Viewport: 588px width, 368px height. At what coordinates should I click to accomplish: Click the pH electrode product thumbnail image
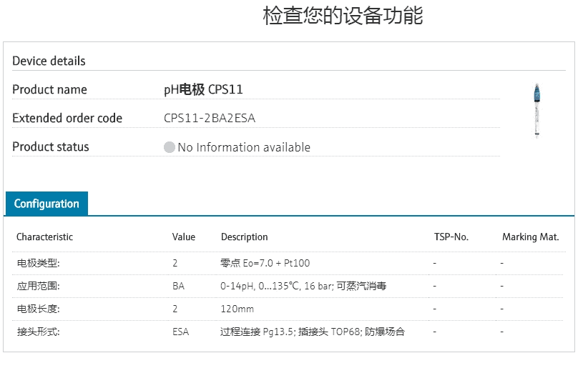click(x=536, y=109)
